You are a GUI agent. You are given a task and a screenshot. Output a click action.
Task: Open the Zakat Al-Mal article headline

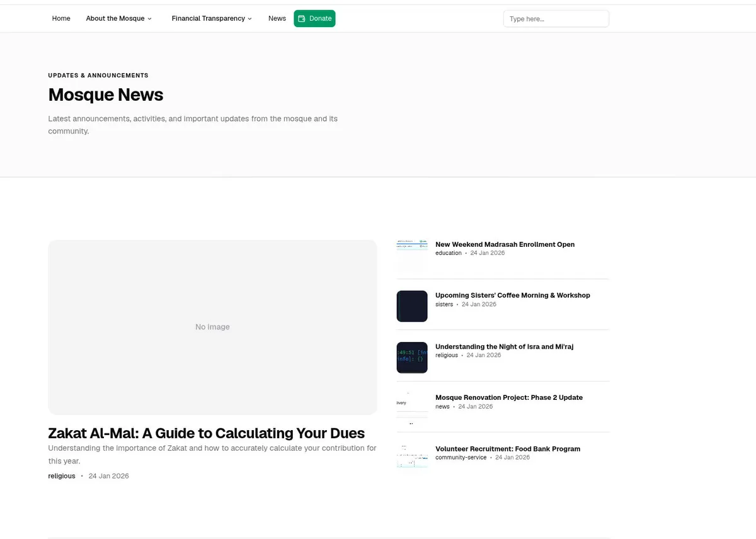[x=206, y=433]
